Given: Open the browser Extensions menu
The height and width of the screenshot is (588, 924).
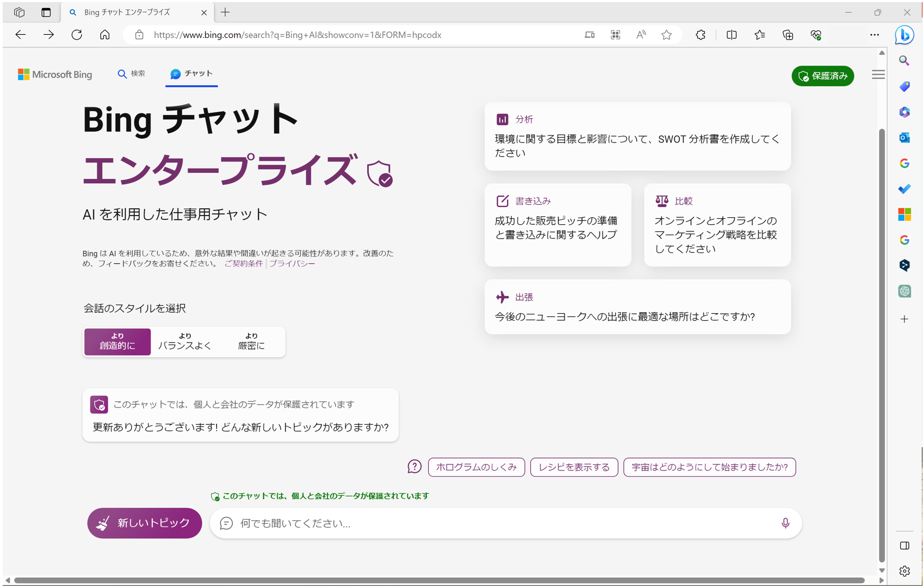Looking at the screenshot, I should click(x=700, y=35).
